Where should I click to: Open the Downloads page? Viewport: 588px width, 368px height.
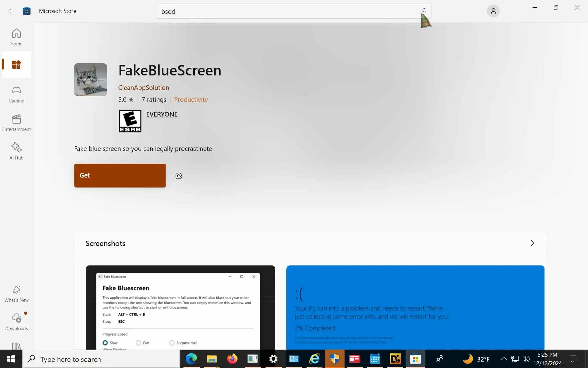point(16,322)
